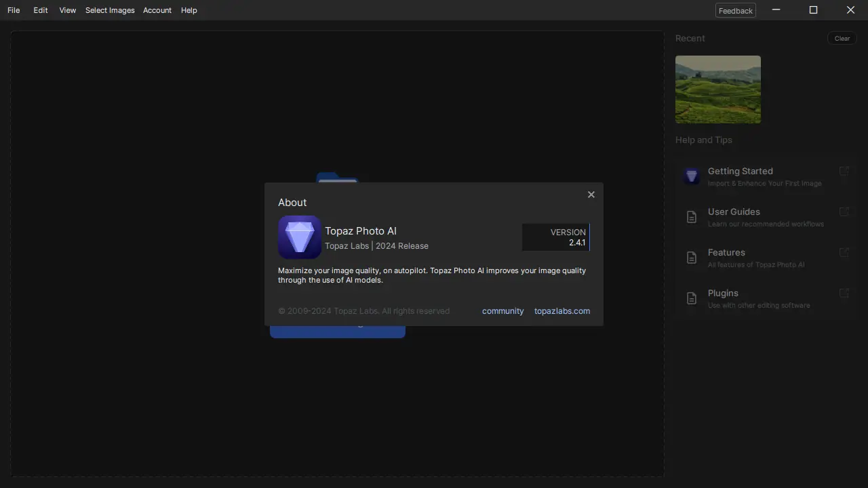This screenshot has width=868, height=488.
Task: Open the File menu
Action: (14, 10)
